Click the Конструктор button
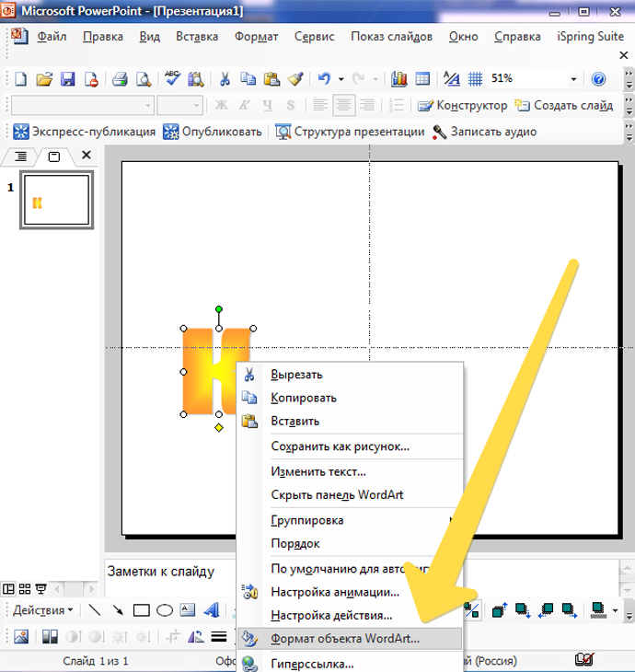 (462, 106)
